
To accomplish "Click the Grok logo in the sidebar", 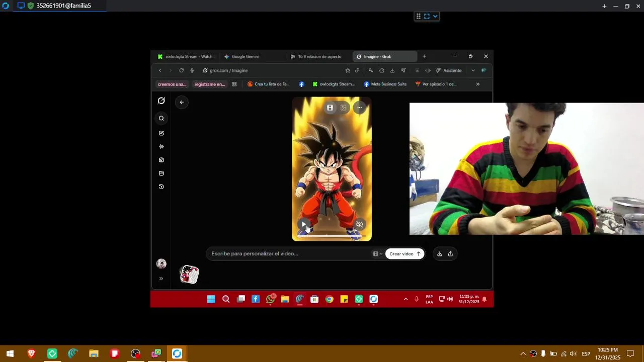I will pos(161,101).
